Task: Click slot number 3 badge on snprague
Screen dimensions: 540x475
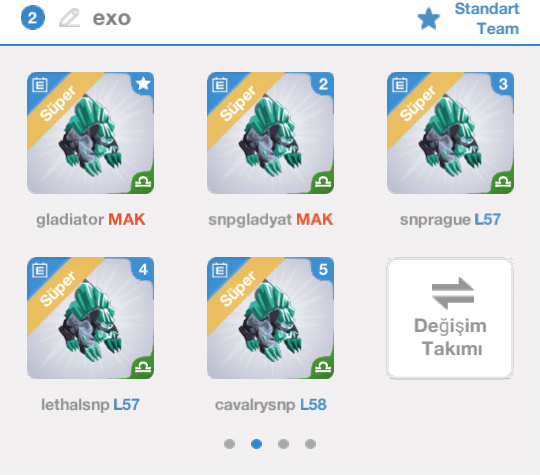Action: pos(503,84)
